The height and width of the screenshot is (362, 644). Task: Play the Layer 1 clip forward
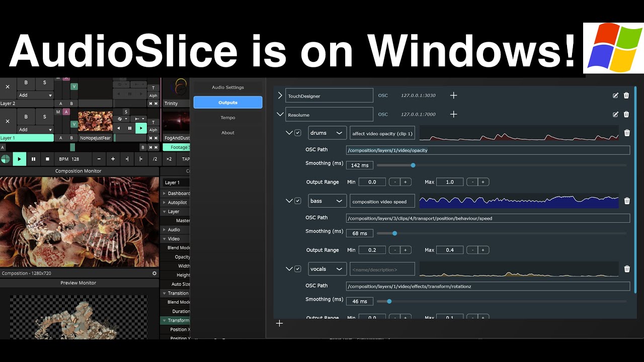coord(141,128)
